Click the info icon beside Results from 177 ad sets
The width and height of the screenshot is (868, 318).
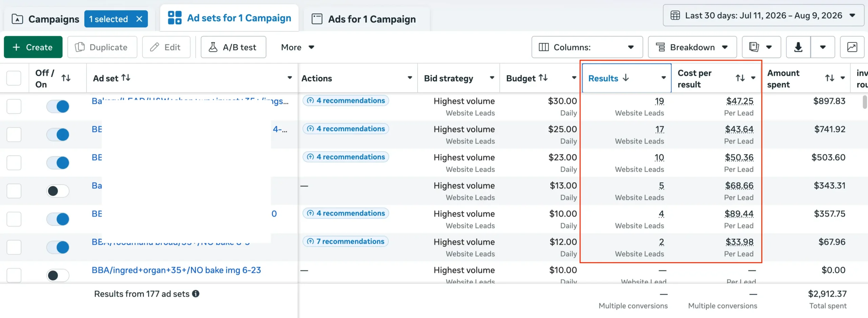(196, 294)
